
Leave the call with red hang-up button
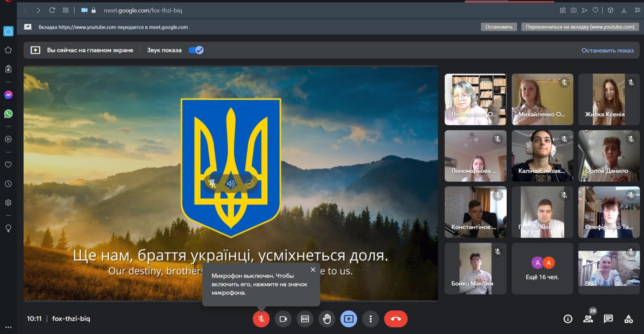tap(395, 319)
